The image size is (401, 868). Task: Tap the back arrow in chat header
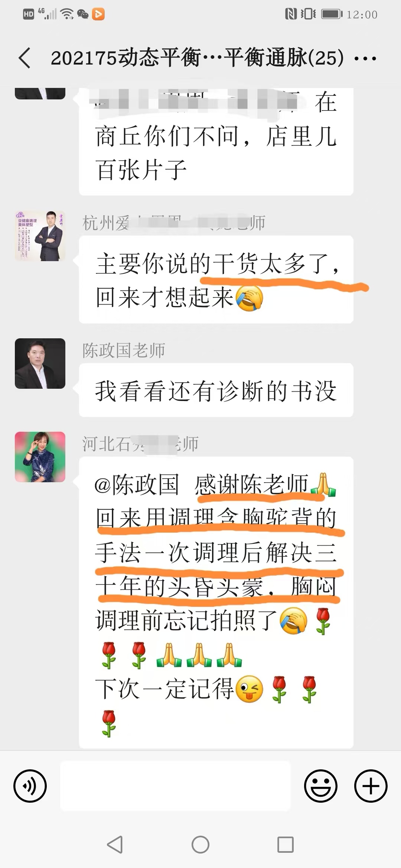(x=25, y=58)
